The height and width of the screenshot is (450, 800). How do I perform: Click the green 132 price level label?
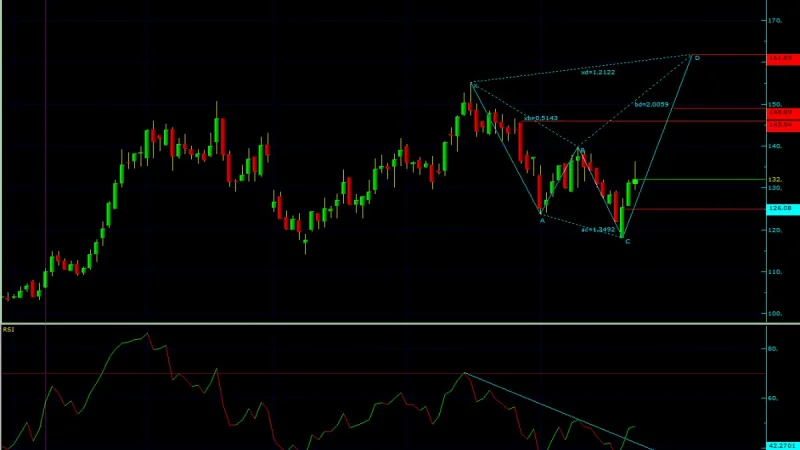tap(776, 180)
